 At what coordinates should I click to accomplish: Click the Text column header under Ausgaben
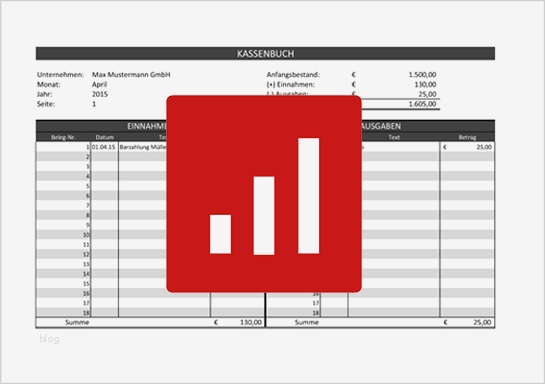pos(394,137)
